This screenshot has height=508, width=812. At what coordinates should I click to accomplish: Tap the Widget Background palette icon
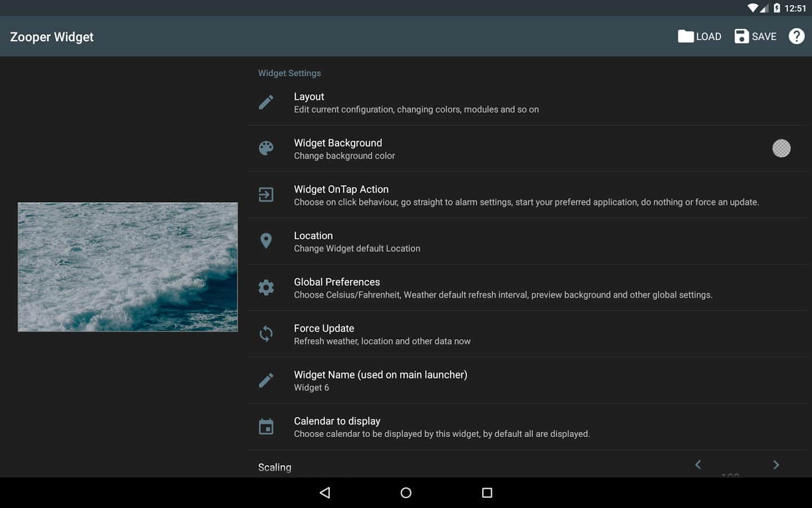click(266, 148)
